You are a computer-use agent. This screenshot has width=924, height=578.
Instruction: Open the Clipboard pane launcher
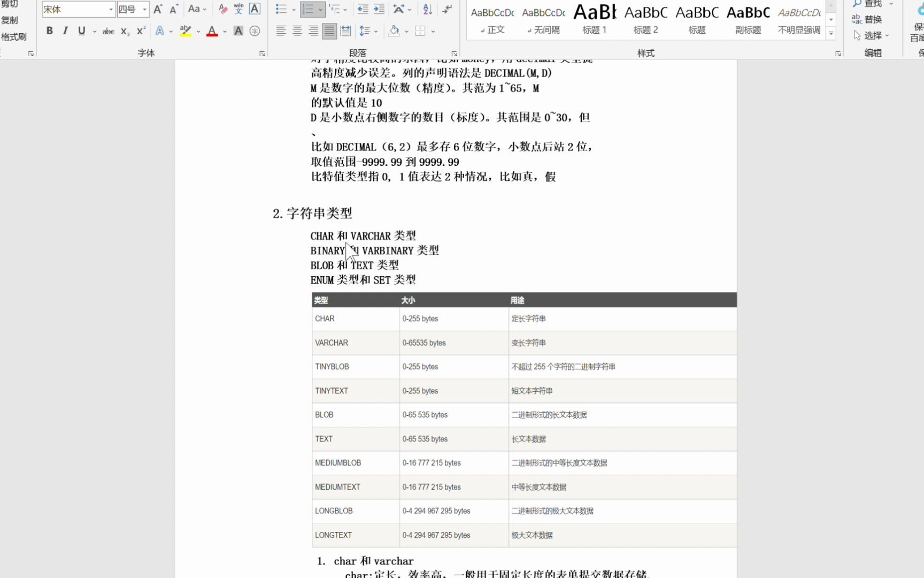click(x=30, y=54)
